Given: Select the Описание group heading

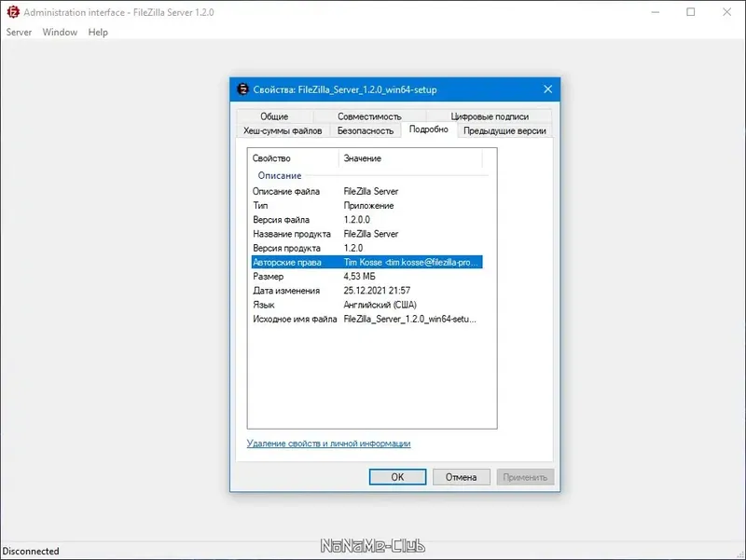Looking at the screenshot, I should point(280,175).
